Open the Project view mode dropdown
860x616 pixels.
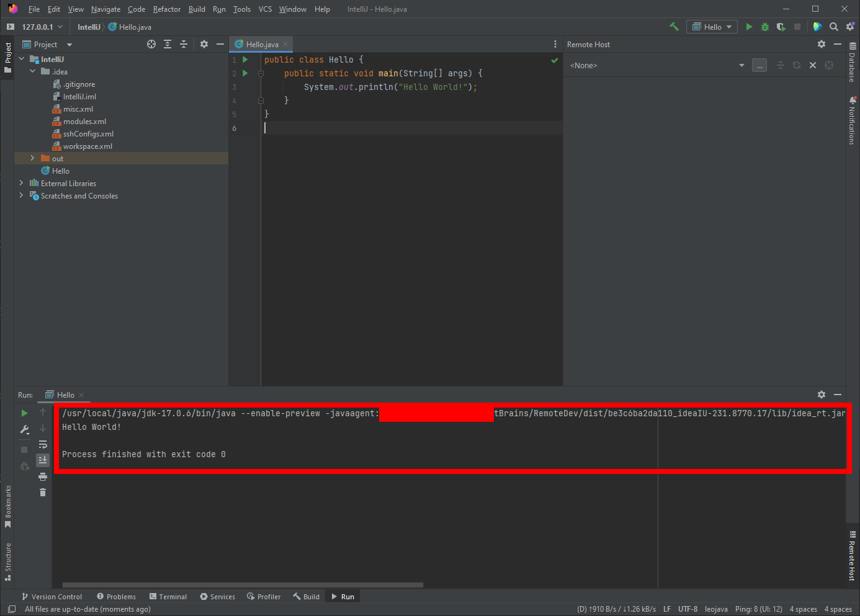pos(48,44)
